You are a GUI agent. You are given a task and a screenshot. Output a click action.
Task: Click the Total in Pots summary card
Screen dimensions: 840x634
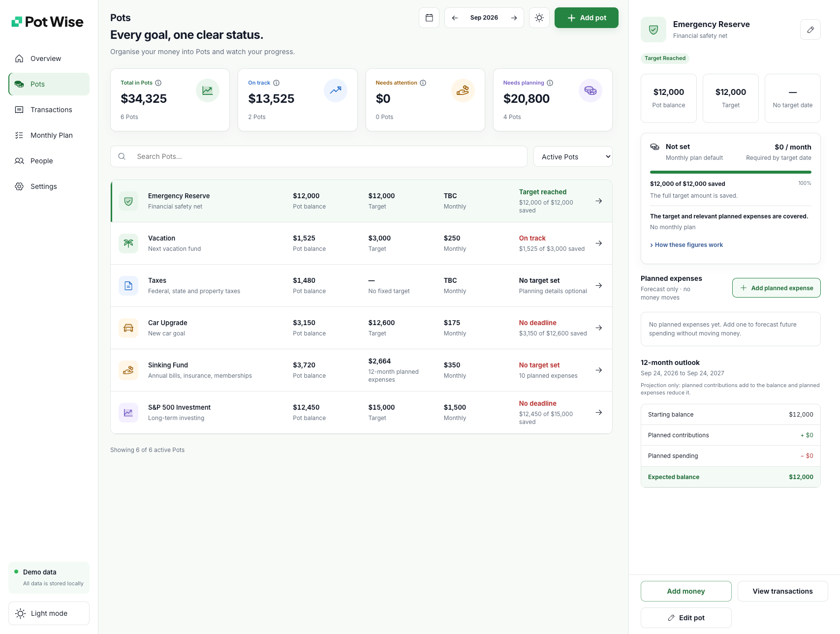(170, 100)
